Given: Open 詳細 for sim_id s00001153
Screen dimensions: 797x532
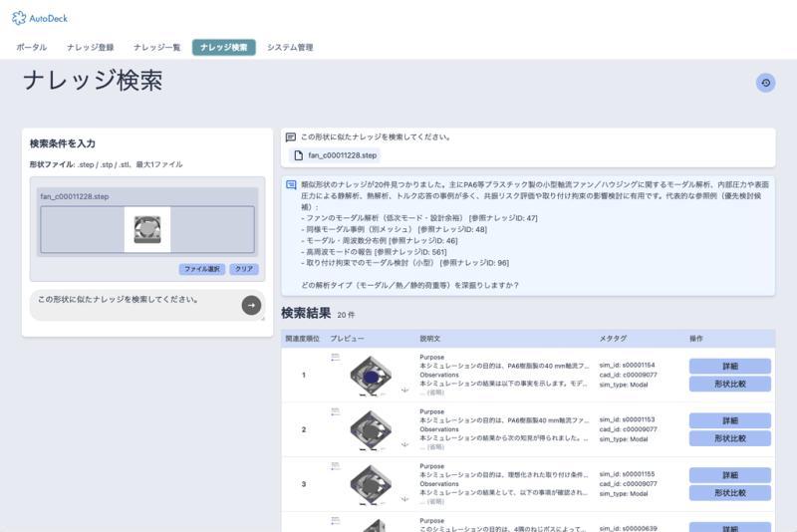Looking at the screenshot, I should pos(730,420).
